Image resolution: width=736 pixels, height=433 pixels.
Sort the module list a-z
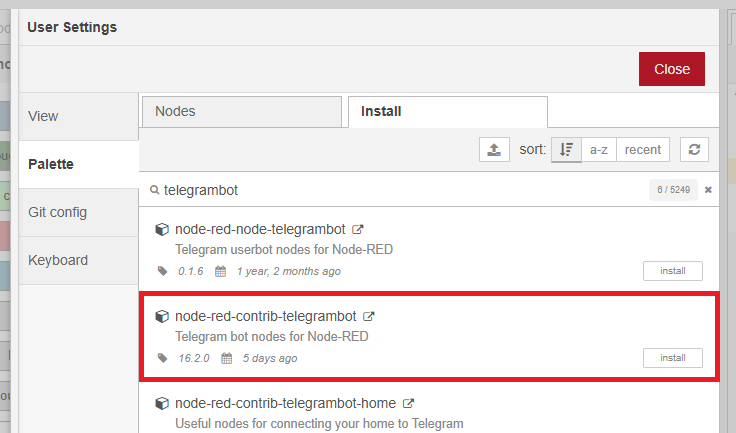click(598, 150)
